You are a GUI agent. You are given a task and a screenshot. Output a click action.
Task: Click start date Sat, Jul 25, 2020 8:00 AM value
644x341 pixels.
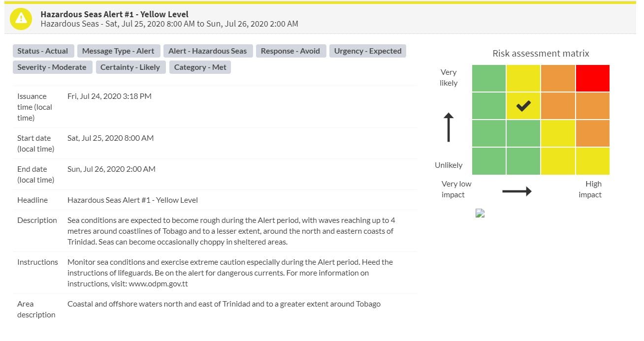(110, 138)
